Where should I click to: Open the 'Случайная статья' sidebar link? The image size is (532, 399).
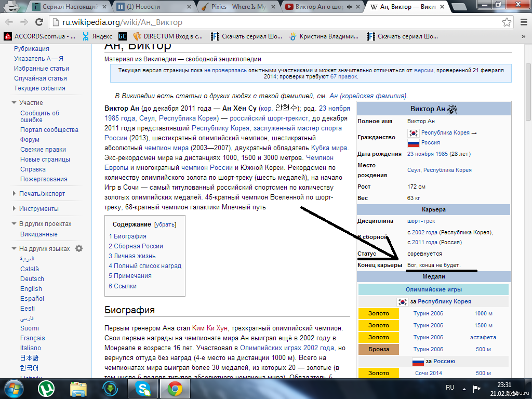click(41, 78)
